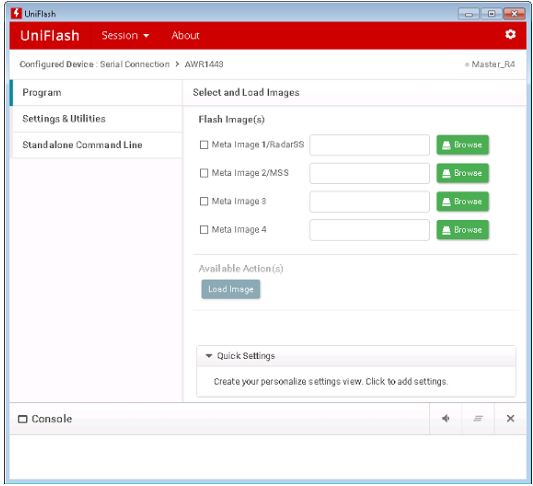Click the Meta Image 2/MSS path field

pos(369,173)
